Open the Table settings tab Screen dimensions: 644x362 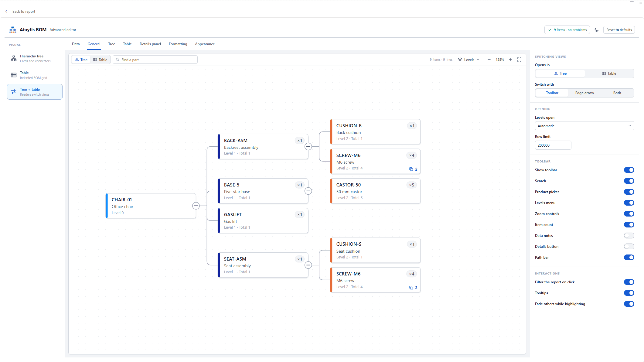127,44
